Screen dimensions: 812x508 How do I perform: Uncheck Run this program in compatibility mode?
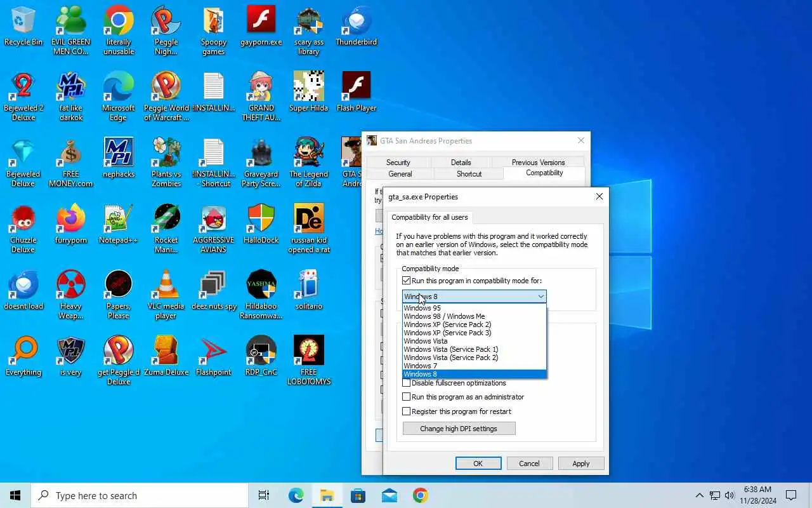coord(407,281)
